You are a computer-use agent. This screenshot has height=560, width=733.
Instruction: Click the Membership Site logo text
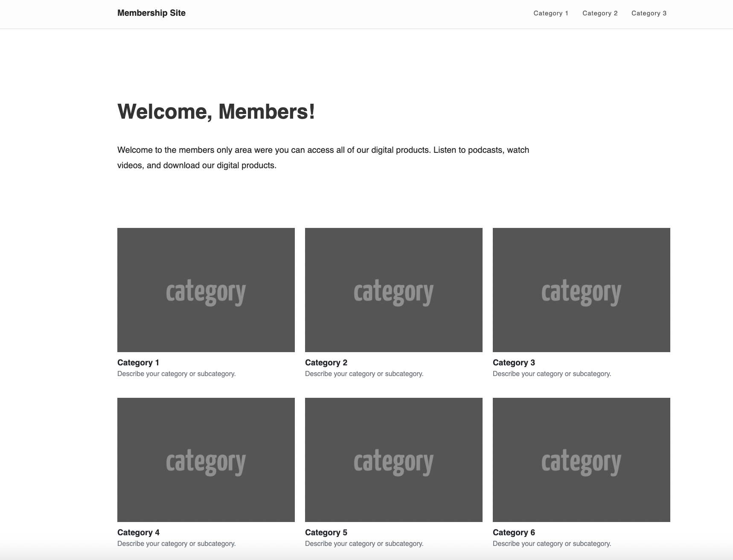pos(151,13)
